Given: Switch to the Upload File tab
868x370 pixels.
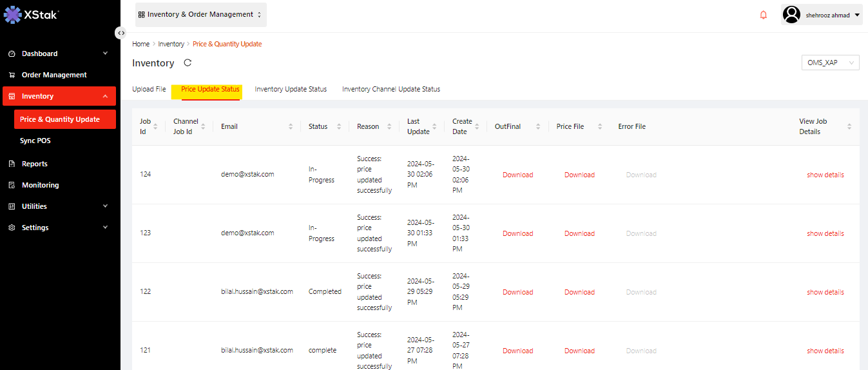Looking at the screenshot, I should (149, 89).
